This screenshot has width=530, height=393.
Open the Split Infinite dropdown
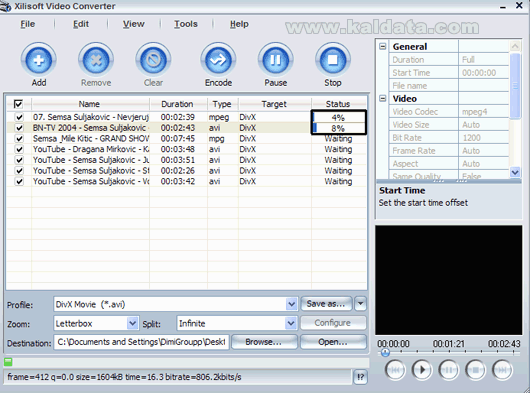[x=291, y=323]
